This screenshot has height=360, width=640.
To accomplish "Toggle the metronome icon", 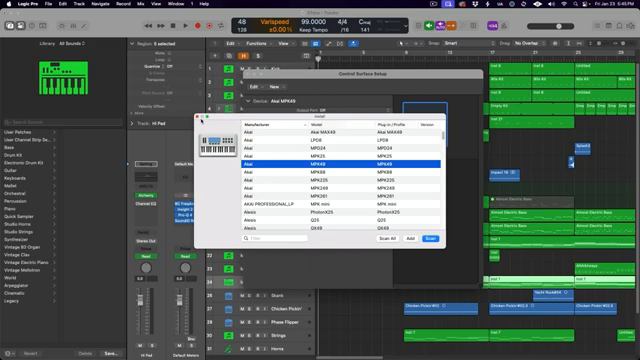I will [504, 26].
